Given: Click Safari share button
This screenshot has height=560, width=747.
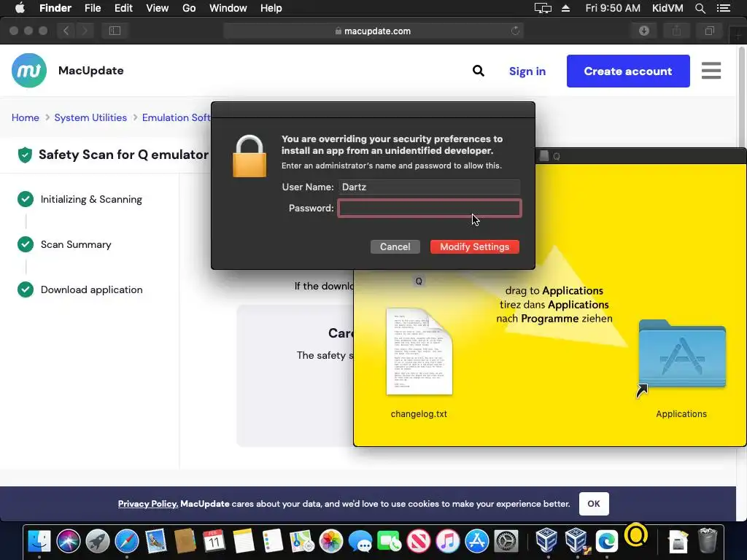Looking at the screenshot, I should (x=676, y=31).
